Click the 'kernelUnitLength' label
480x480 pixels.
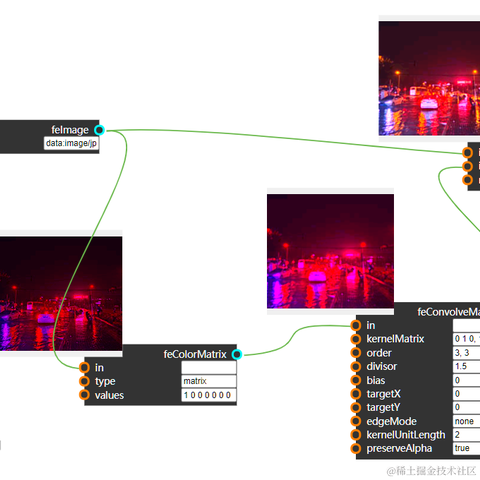point(406,435)
